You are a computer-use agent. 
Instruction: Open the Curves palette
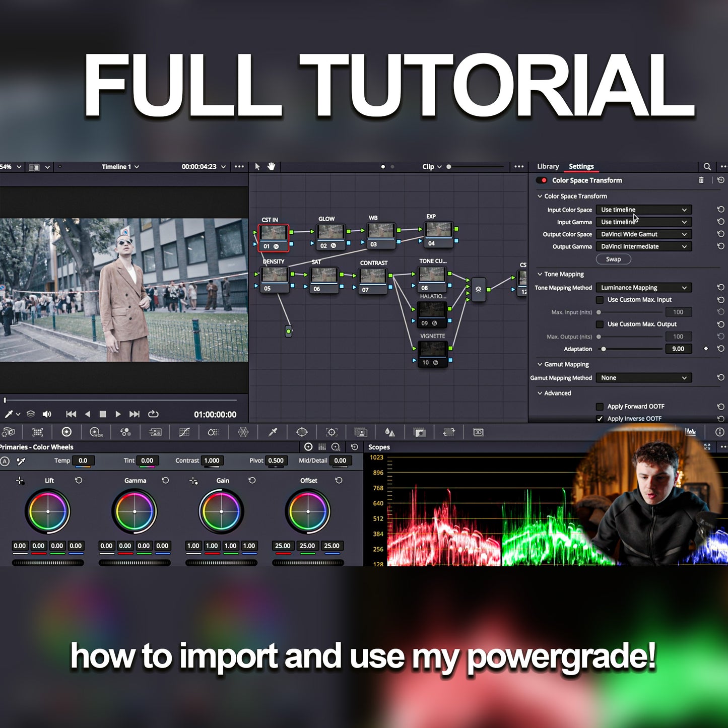coord(185,432)
